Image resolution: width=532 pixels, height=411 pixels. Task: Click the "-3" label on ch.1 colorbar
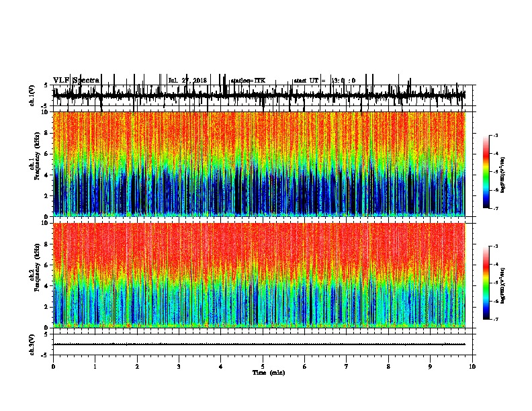pos(495,135)
